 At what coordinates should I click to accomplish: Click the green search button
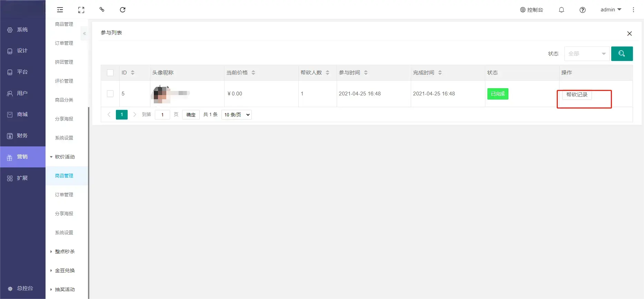click(x=622, y=54)
